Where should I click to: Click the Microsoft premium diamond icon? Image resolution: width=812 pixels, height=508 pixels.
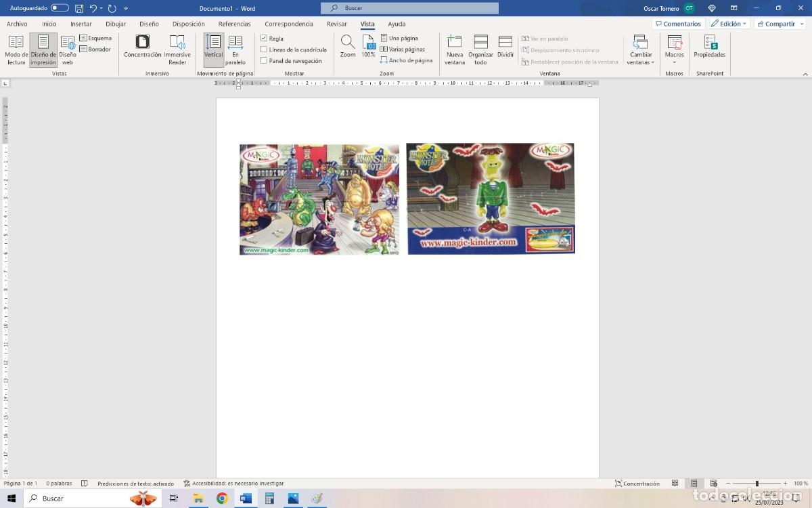click(711, 8)
